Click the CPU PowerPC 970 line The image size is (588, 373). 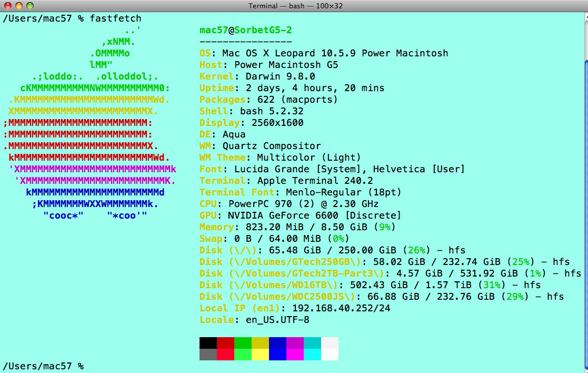click(289, 204)
